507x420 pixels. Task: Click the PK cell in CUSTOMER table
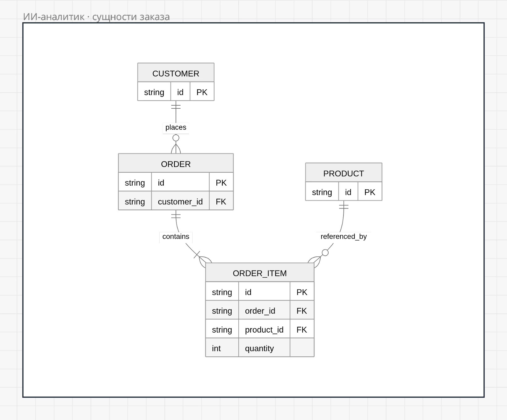(202, 91)
